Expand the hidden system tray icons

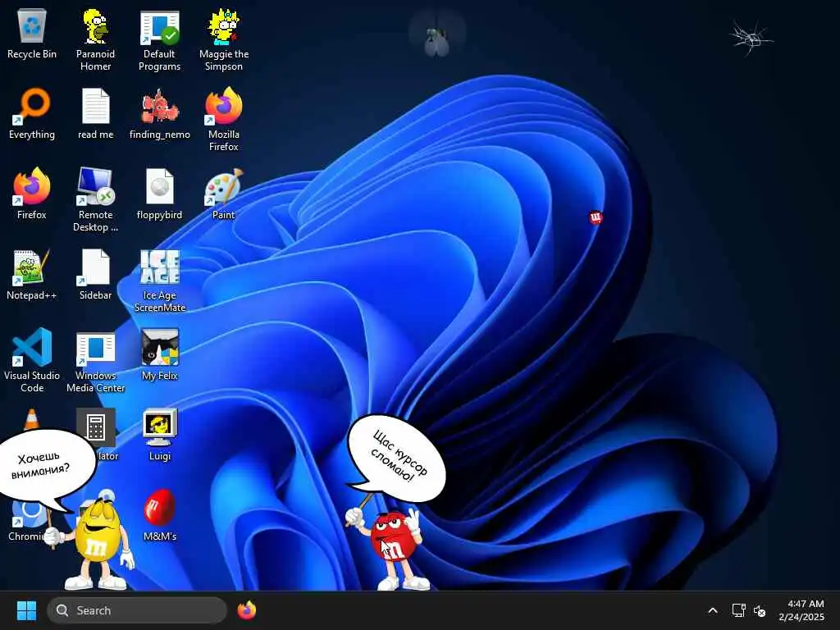pyautogui.click(x=713, y=610)
